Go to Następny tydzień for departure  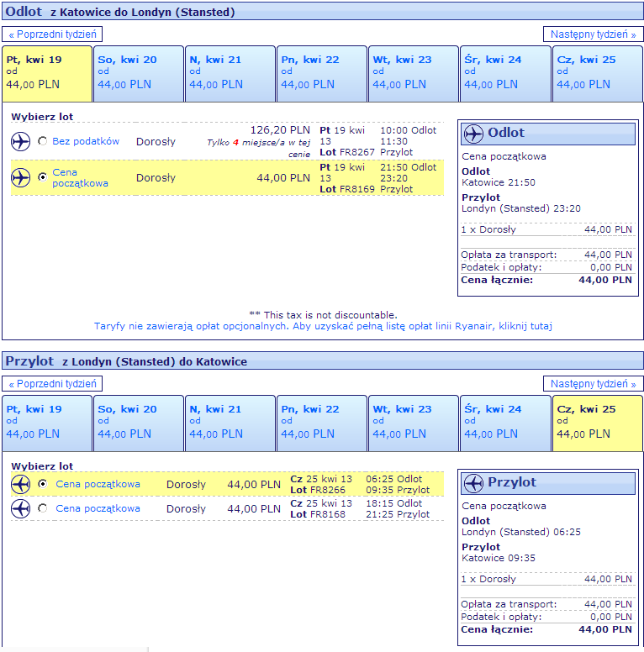(594, 34)
